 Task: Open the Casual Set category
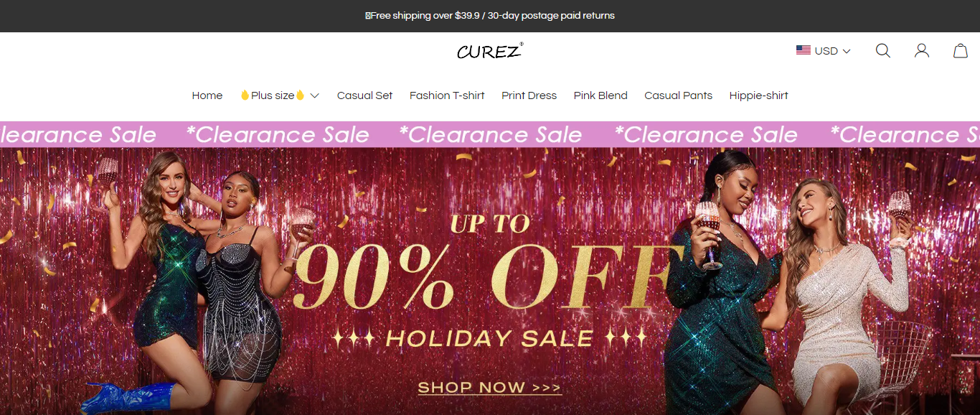tap(365, 95)
